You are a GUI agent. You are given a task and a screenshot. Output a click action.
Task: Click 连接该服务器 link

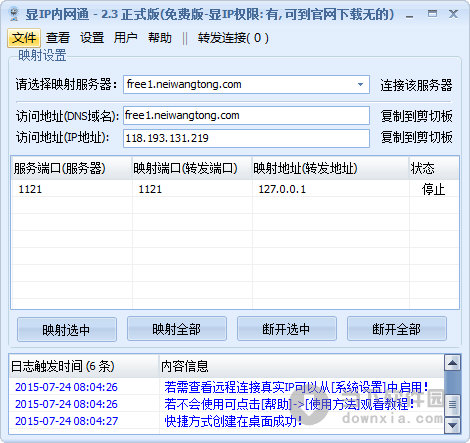416,85
